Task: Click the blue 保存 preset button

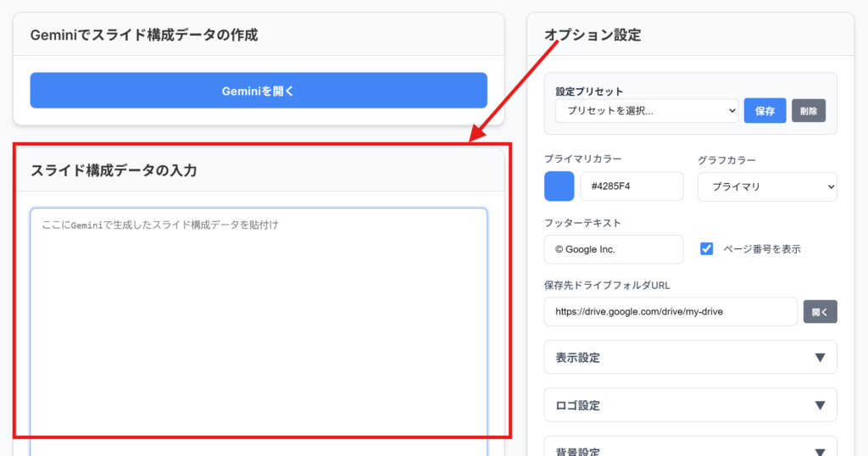Action: click(x=765, y=111)
